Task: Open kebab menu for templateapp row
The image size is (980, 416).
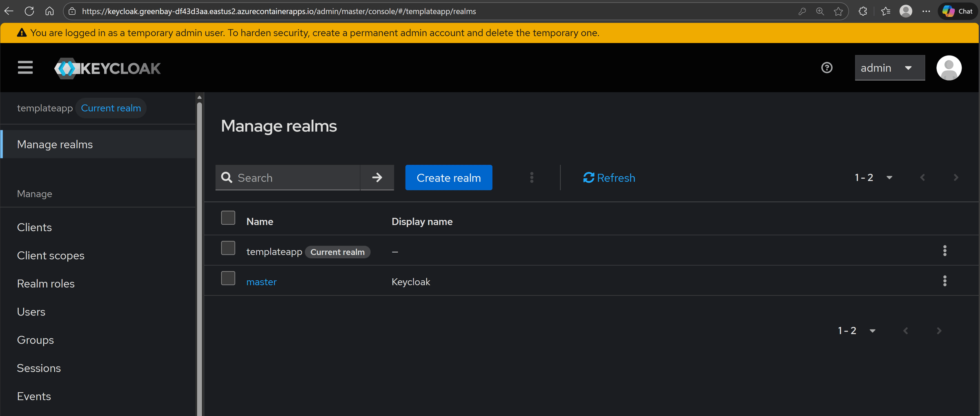Action: [x=944, y=250]
